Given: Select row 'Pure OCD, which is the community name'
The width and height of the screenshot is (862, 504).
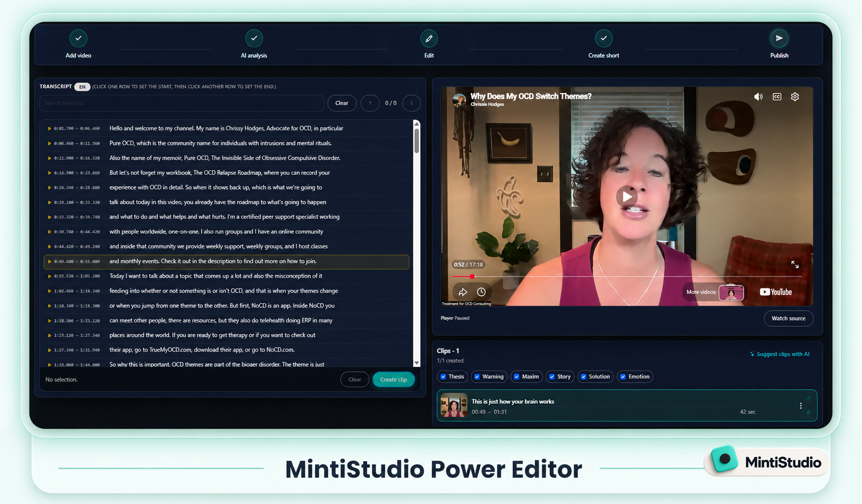Looking at the screenshot, I should (227, 143).
